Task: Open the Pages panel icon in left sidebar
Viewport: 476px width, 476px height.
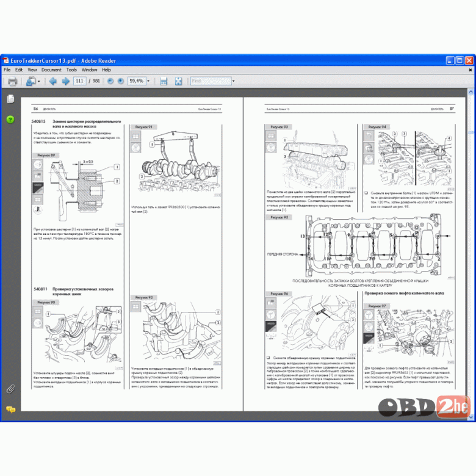Action: pos(10,99)
